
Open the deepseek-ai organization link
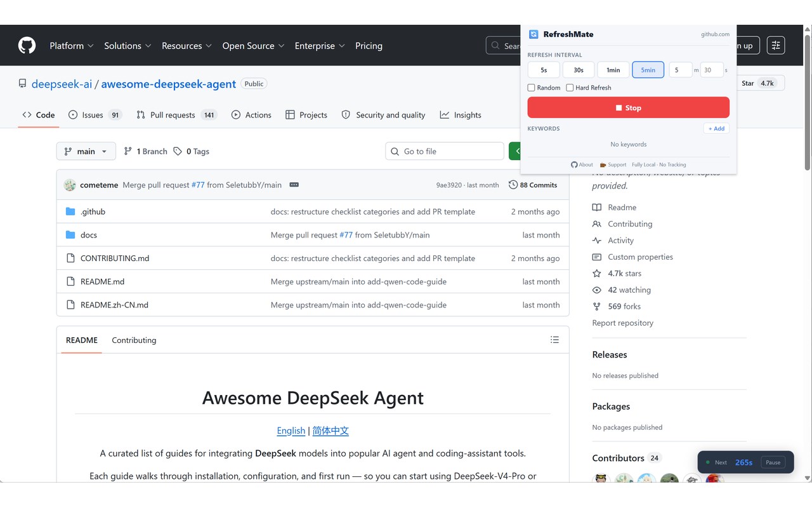pos(62,84)
